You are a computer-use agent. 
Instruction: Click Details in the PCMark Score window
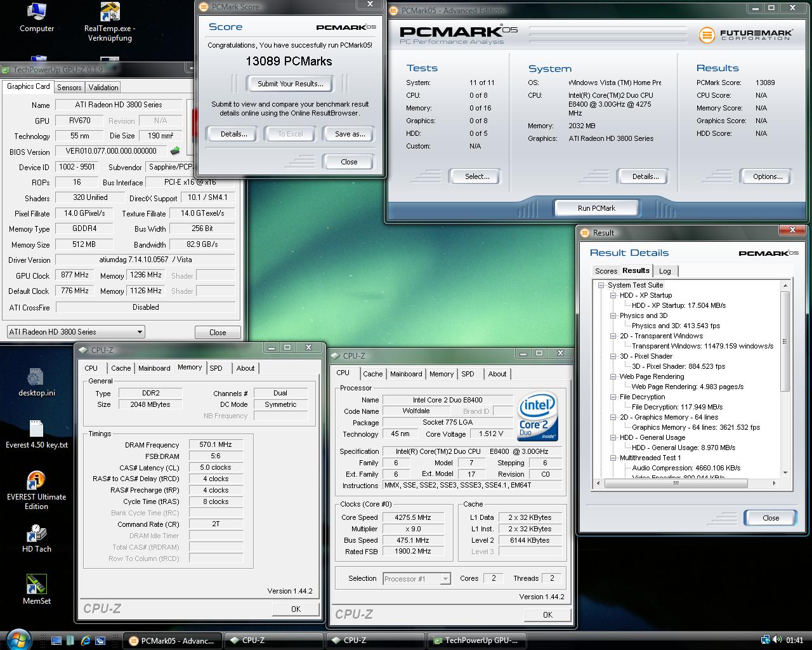(x=233, y=134)
